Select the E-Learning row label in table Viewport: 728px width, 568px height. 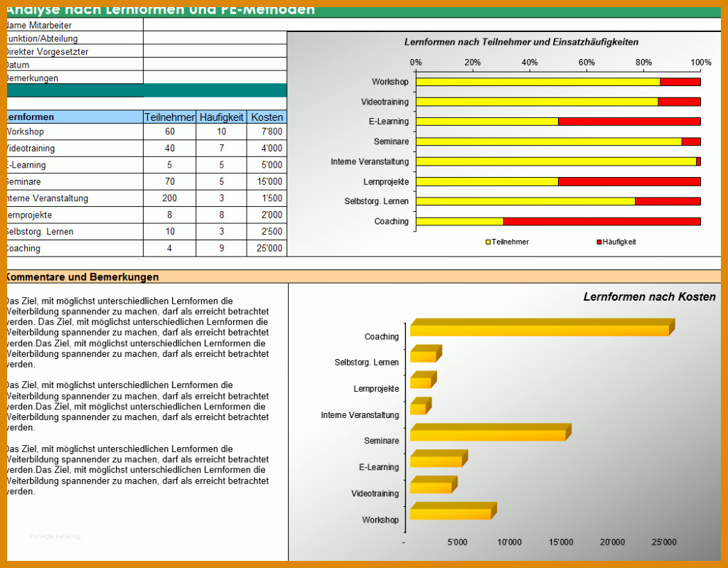coord(75,165)
